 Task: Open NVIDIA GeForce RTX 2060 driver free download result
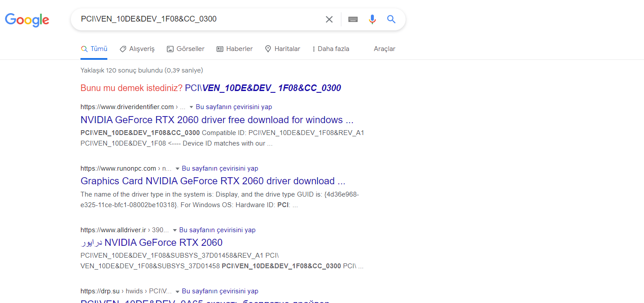pyautogui.click(x=217, y=120)
